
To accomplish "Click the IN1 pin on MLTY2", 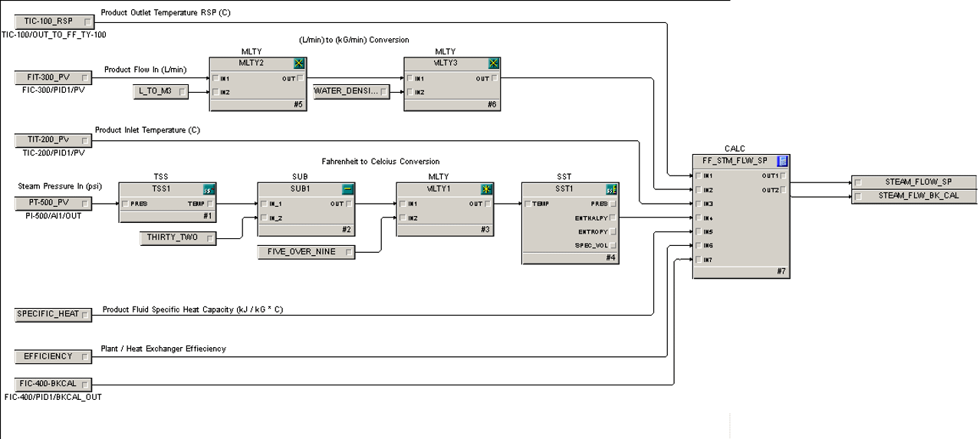I will 215,78.
